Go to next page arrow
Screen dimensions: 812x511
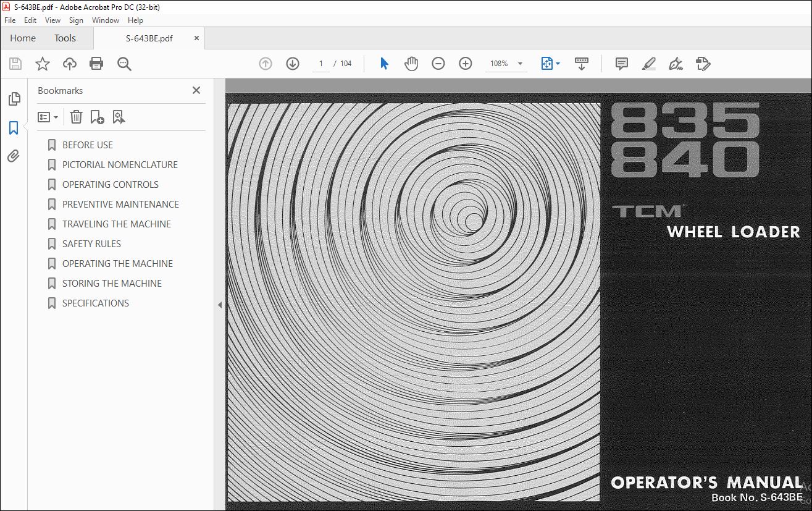pos(293,64)
